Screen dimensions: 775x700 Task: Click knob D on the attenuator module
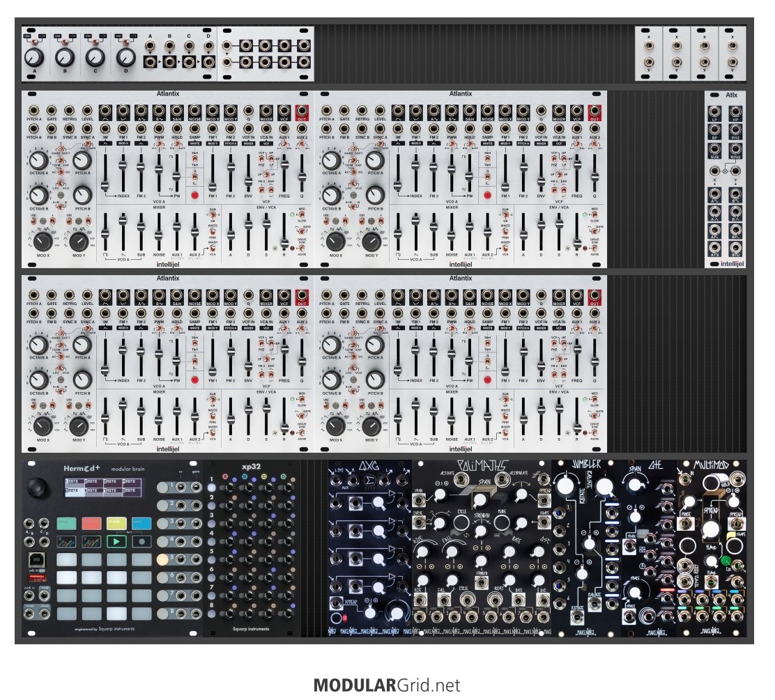pyautogui.click(x=125, y=57)
